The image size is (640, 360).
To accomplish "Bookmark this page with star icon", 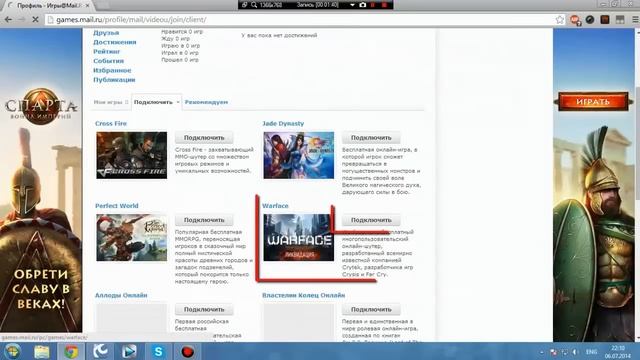I will (560, 20).
